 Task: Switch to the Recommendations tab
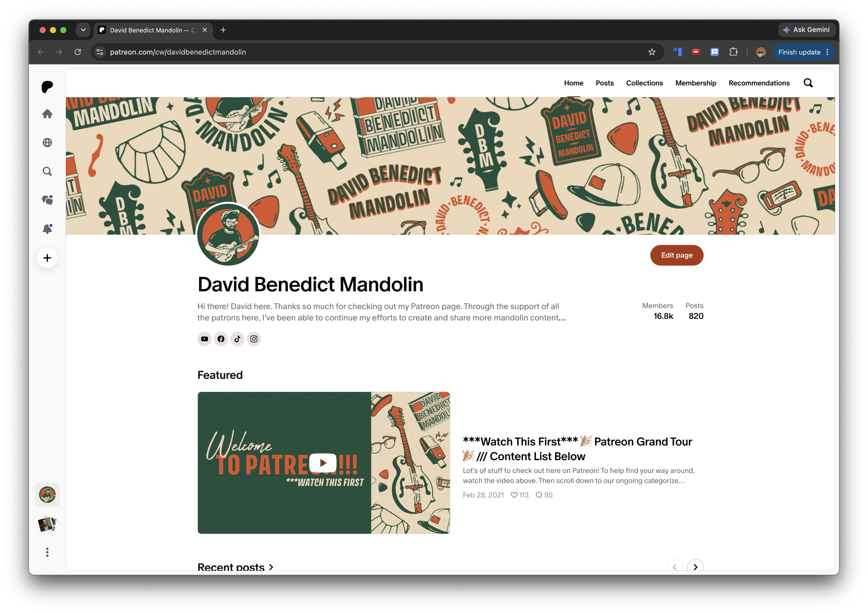point(759,83)
